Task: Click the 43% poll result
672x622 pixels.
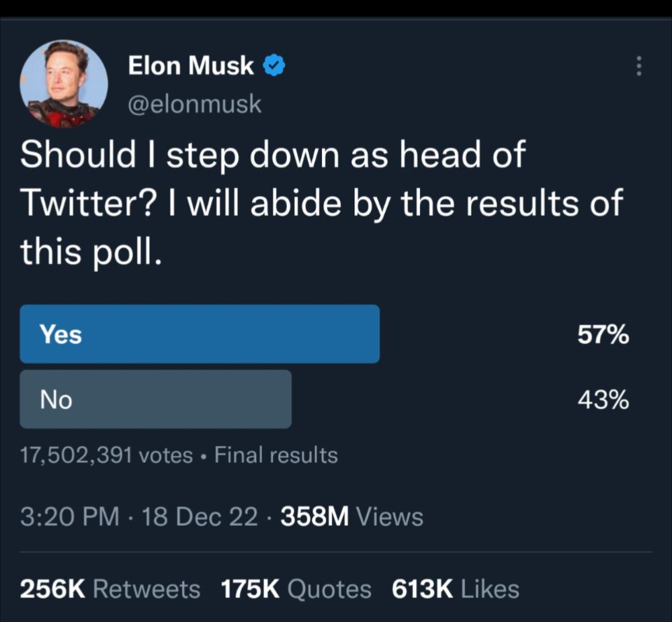Action: tap(603, 400)
